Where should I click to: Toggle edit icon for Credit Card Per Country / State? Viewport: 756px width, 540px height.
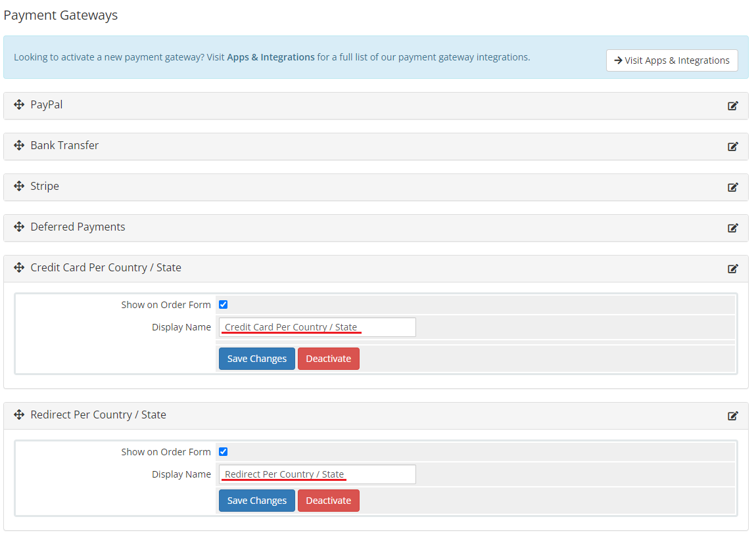click(732, 269)
